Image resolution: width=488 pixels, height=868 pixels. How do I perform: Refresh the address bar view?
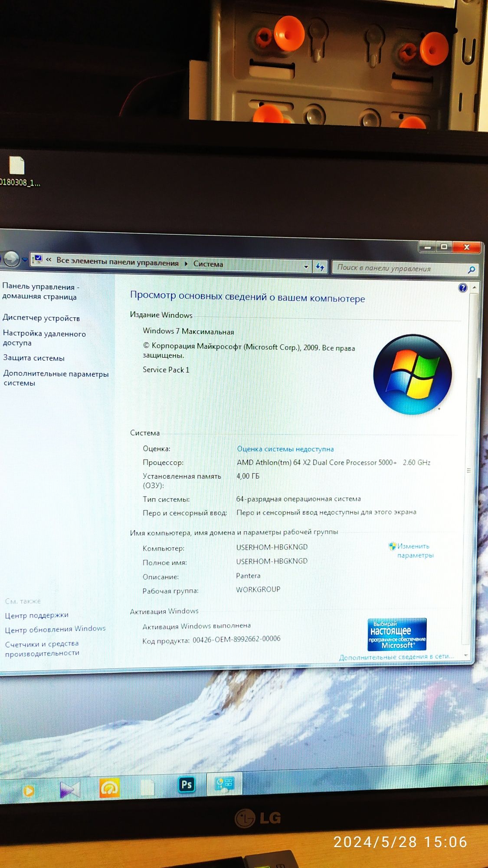coord(320,267)
